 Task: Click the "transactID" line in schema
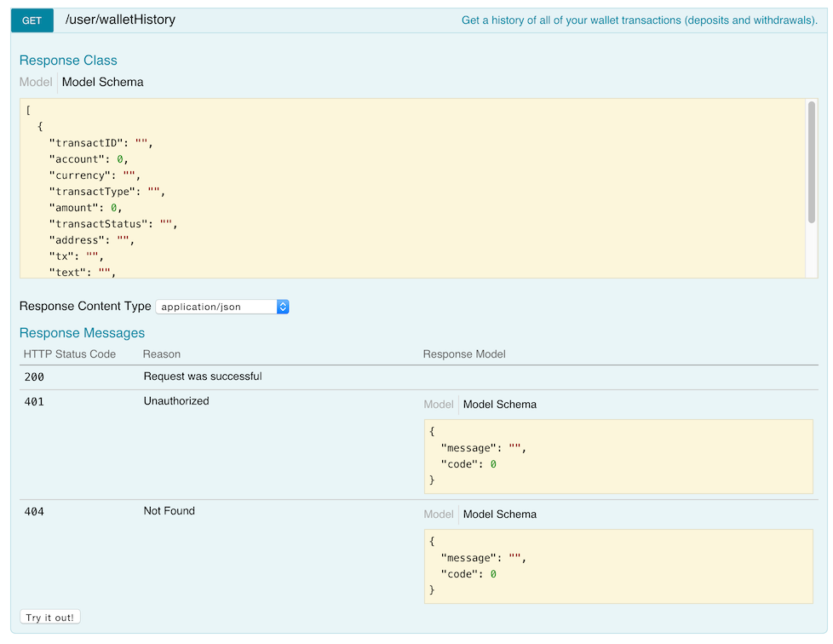(x=101, y=143)
